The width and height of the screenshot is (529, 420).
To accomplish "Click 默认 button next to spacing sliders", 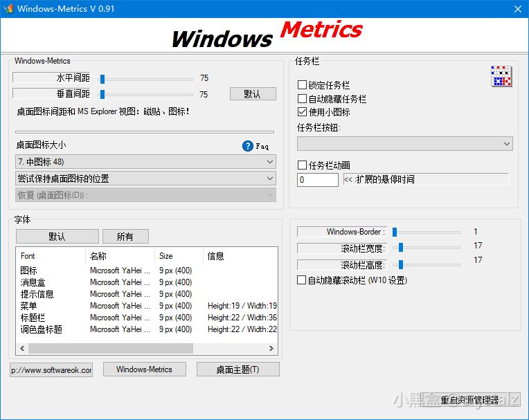I will coord(253,93).
